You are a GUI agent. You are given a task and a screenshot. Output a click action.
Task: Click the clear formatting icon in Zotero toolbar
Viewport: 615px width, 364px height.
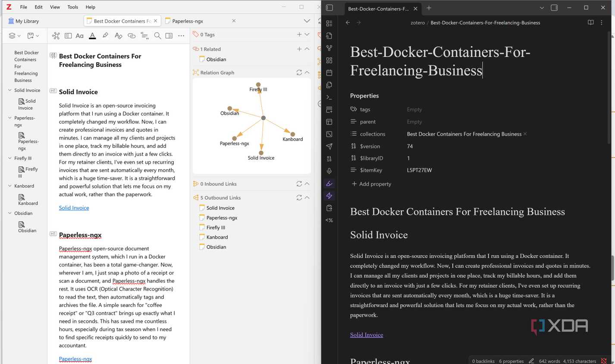coord(118,36)
